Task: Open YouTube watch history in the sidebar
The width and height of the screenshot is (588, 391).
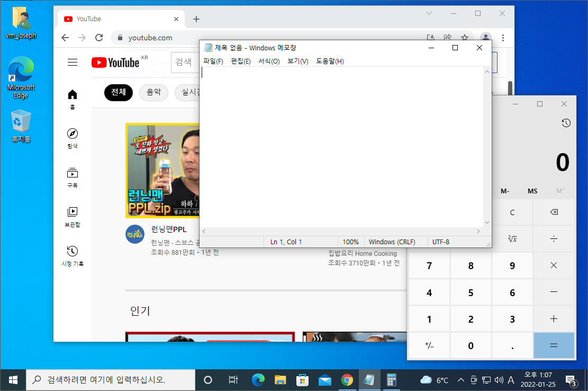Action: click(73, 256)
